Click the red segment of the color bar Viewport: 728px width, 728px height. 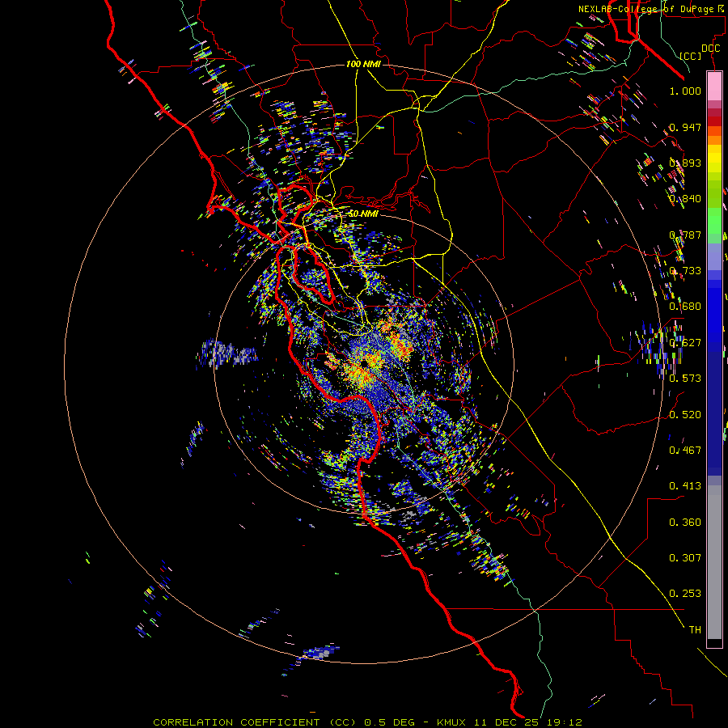pyautogui.click(x=714, y=121)
